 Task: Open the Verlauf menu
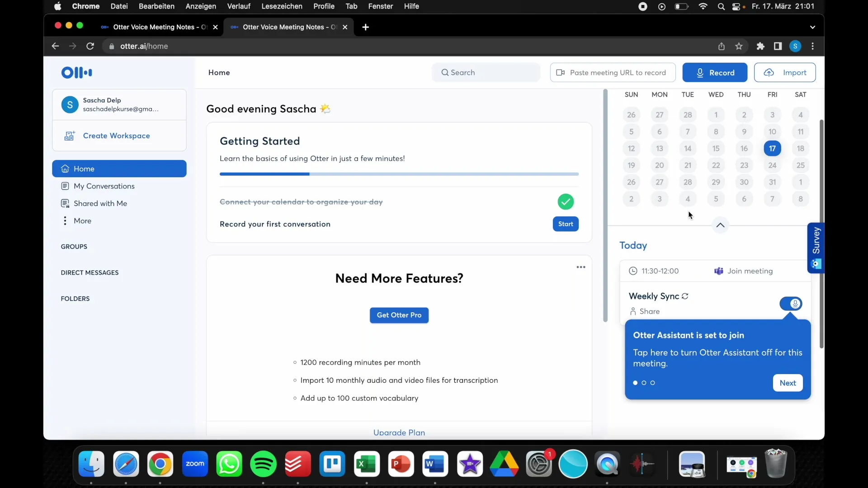[239, 6]
